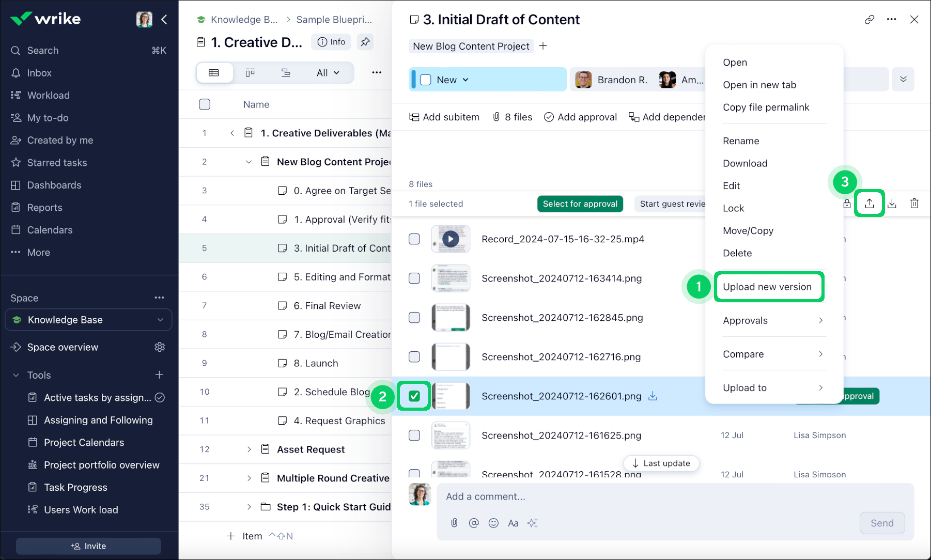Toggle the select-all checkbox in table header
Screen dimensions: 931x560
205,104
